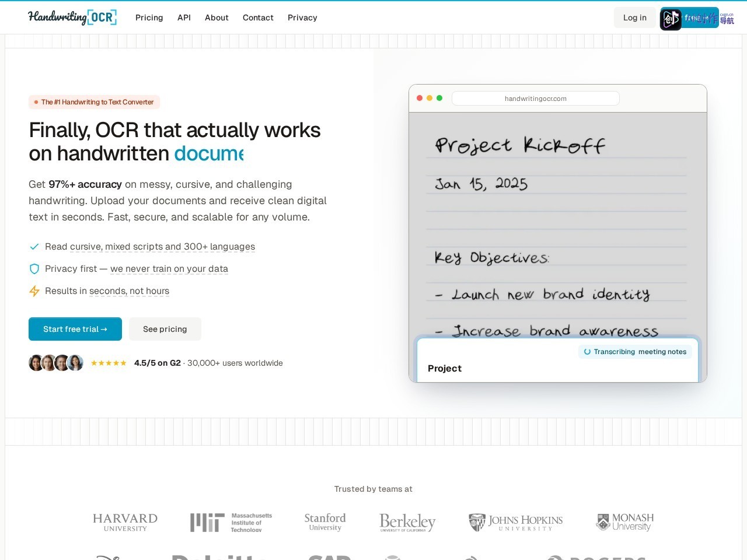Open the Privacy nav item
This screenshot has height=560, width=747.
(302, 17)
